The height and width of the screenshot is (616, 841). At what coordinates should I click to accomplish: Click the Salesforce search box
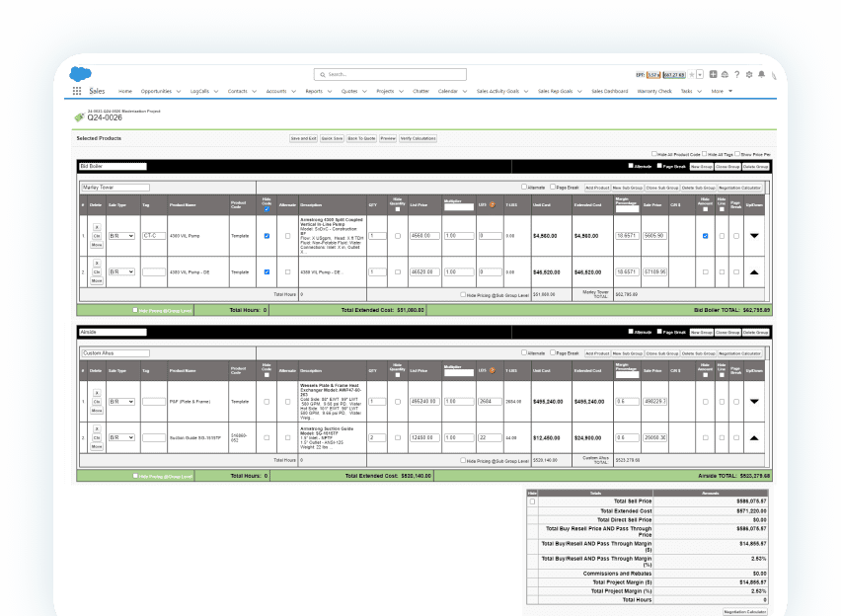418,74
